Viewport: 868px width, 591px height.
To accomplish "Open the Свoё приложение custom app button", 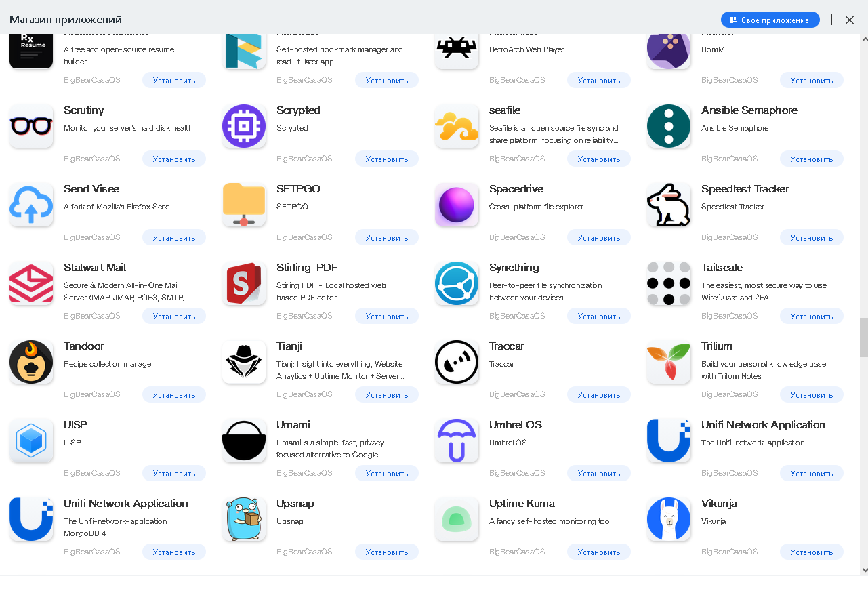I will pos(770,20).
